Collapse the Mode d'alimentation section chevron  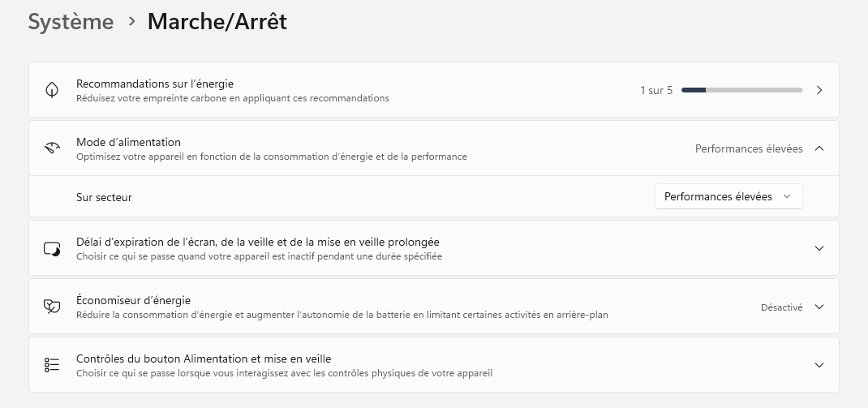(x=819, y=148)
